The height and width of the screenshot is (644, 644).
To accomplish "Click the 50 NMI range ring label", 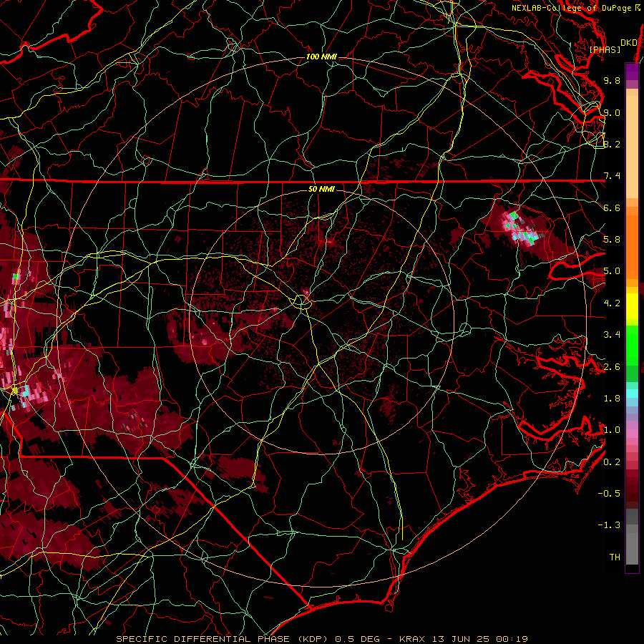I will [321, 190].
